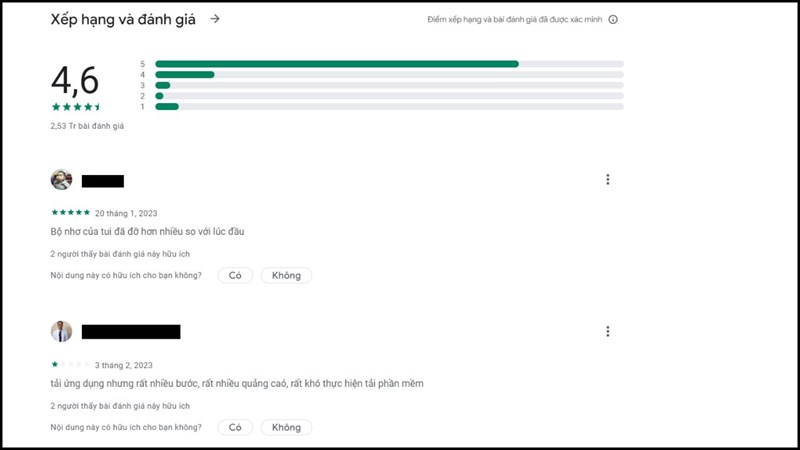The height and width of the screenshot is (450, 800).
Task: Click the five-star rating of first review
Action: 70,212
